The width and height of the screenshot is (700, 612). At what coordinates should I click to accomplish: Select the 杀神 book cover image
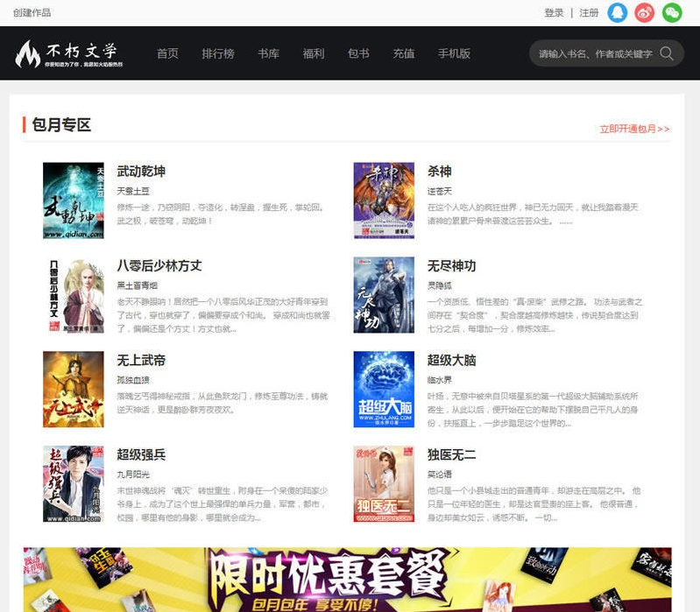pos(384,200)
